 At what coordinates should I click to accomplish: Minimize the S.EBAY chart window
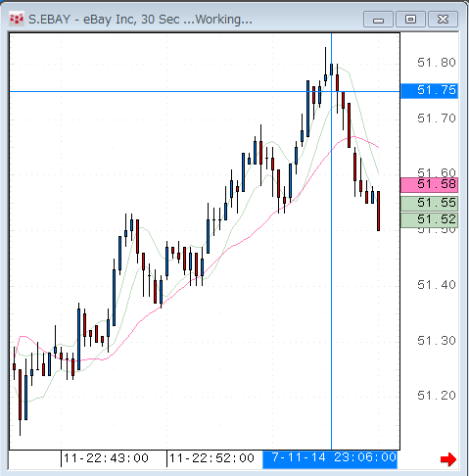pyautogui.click(x=378, y=20)
